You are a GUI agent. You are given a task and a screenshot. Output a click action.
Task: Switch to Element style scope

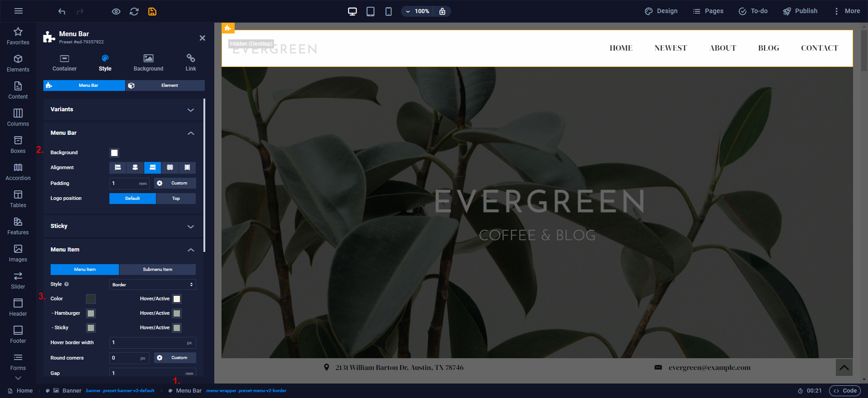click(165, 85)
